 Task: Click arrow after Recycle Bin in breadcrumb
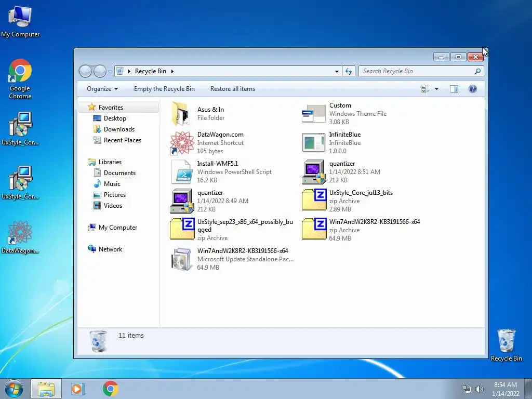[172, 71]
